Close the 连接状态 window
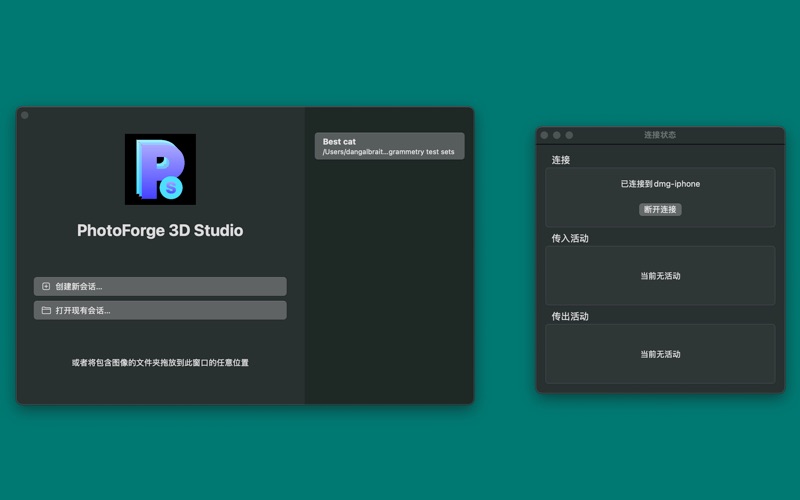 545,135
